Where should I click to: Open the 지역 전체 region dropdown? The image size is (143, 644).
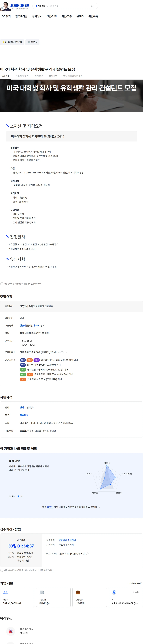click(x=42, y=6)
